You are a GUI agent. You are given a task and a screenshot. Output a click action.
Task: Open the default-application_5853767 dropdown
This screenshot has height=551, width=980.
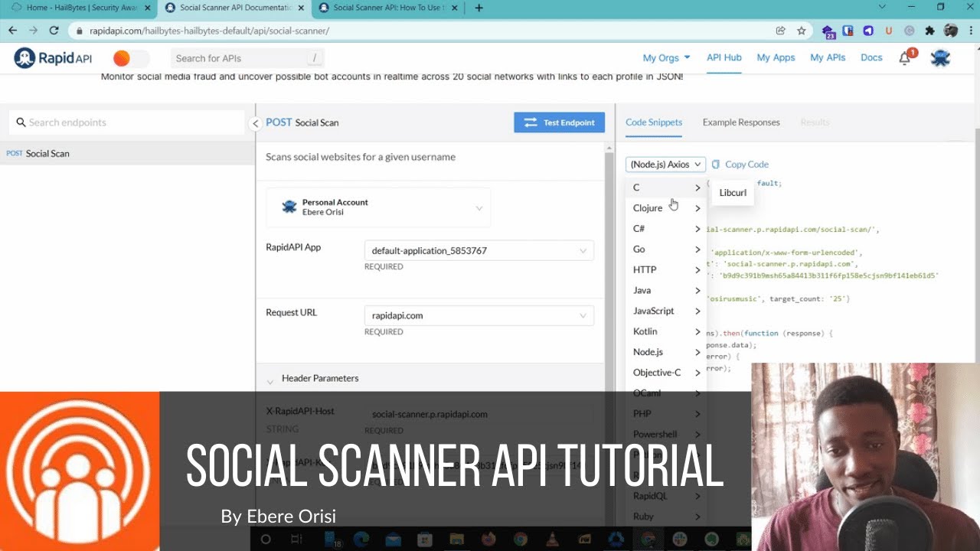479,251
